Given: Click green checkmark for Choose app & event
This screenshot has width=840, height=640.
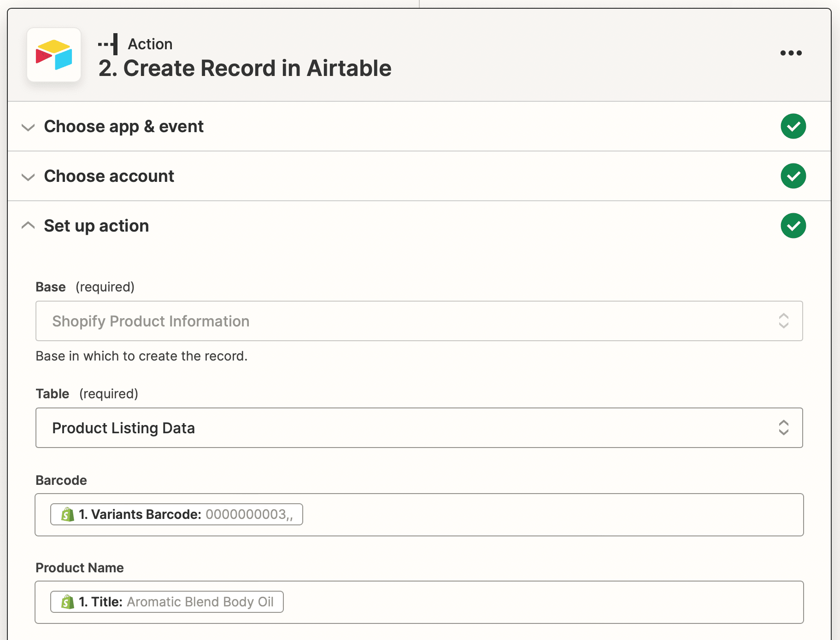Looking at the screenshot, I should (x=793, y=126).
